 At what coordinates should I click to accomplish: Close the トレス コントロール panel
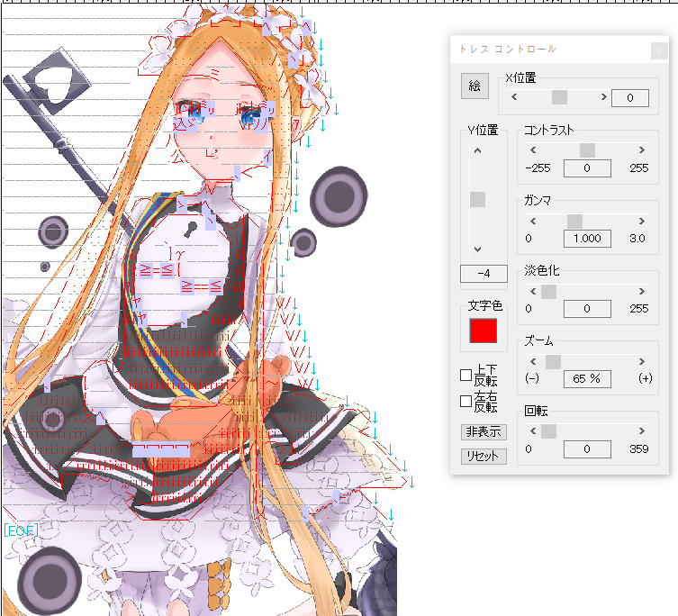[659, 51]
